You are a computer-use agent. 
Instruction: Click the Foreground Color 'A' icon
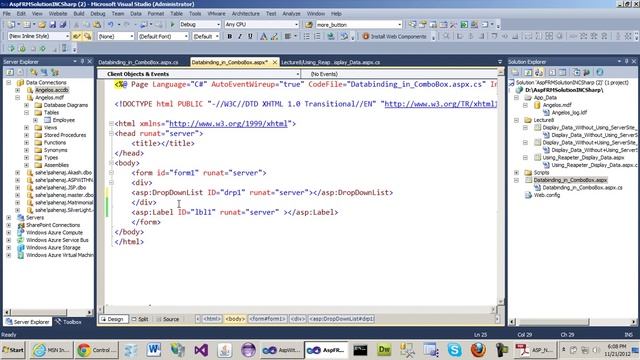[x=263, y=36]
